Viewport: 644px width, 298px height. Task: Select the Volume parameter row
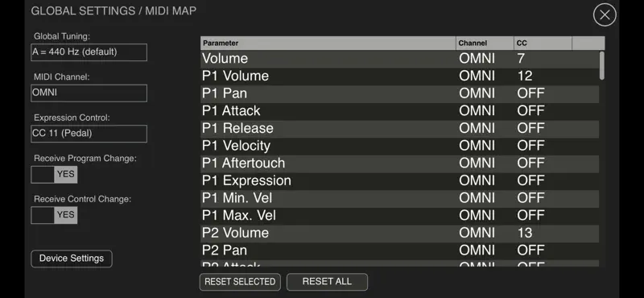click(399, 59)
